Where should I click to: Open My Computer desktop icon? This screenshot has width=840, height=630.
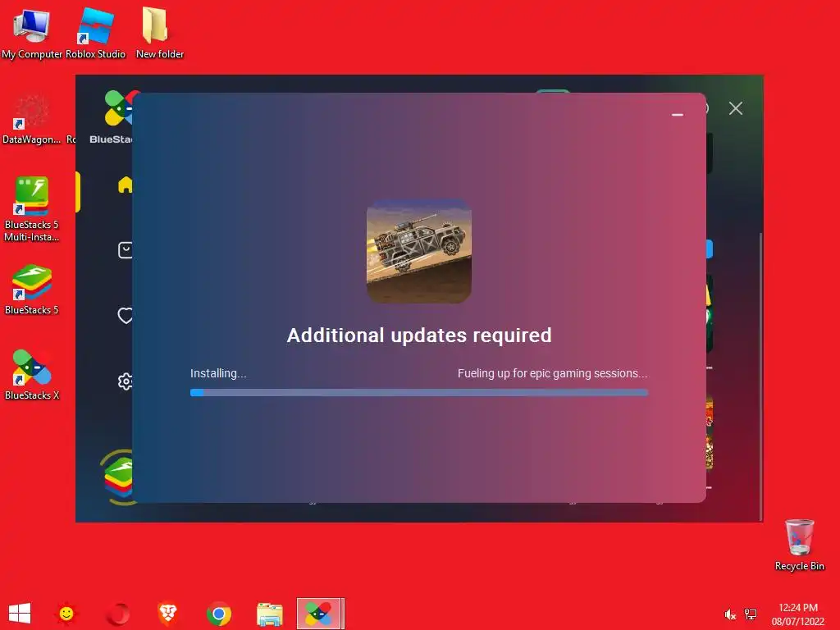[32, 32]
